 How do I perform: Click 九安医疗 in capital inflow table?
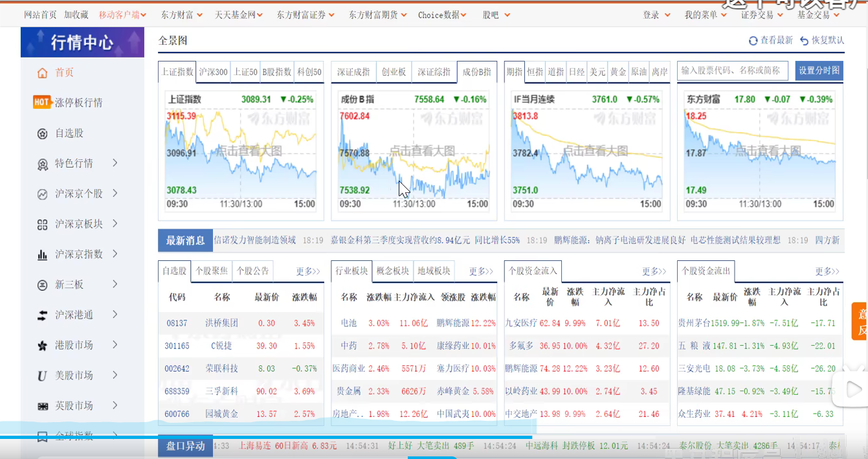coord(521,323)
